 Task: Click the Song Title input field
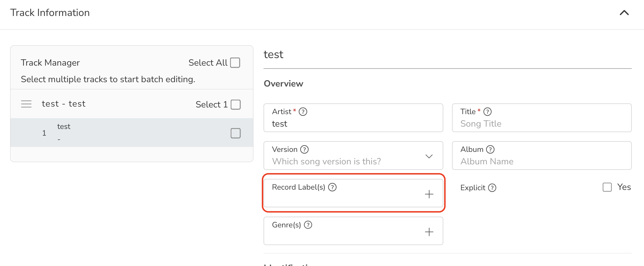pyautogui.click(x=542, y=118)
